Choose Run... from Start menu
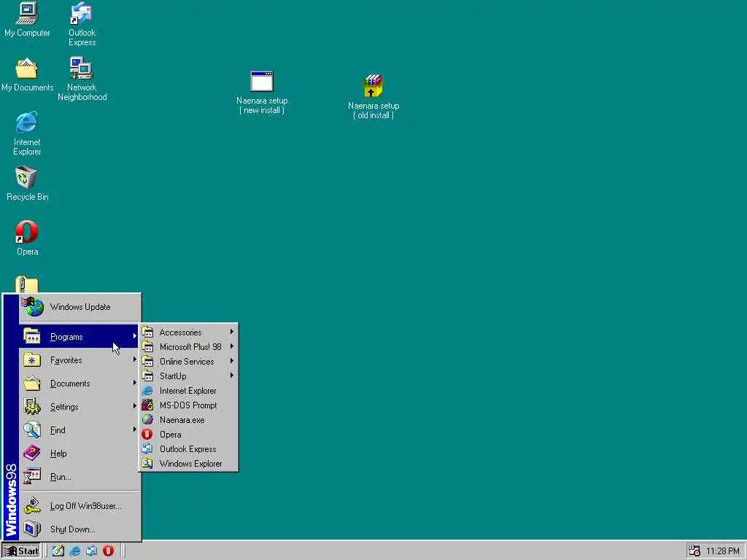Image resolution: width=747 pixels, height=560 pixels. tap(80, 477)
